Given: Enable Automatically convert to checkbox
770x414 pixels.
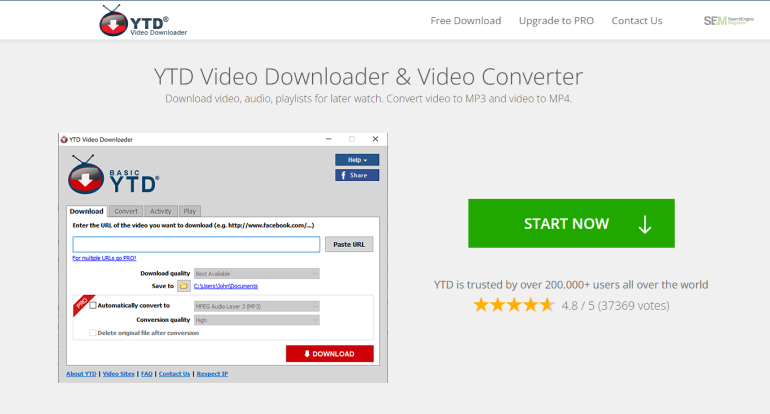Looking at the screenshot, I should coord(93,305).
